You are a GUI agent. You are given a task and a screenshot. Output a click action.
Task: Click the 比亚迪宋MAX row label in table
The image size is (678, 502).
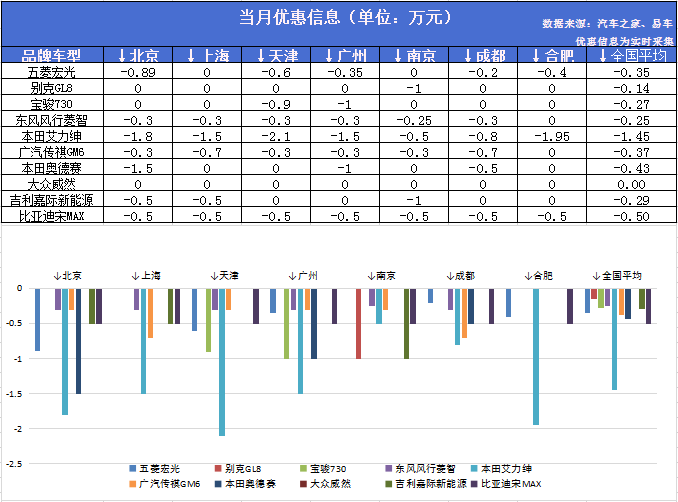coord(51,216)
